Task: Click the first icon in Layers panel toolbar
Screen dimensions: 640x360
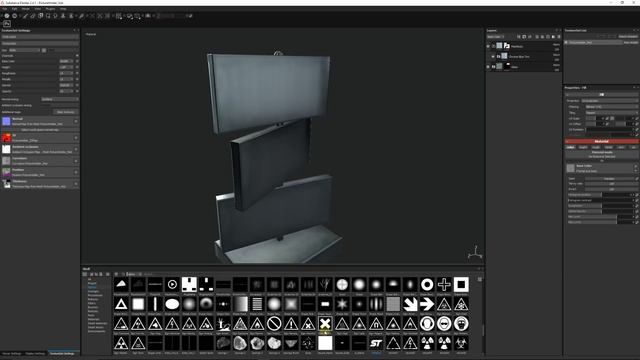Action: pos(519,37)
